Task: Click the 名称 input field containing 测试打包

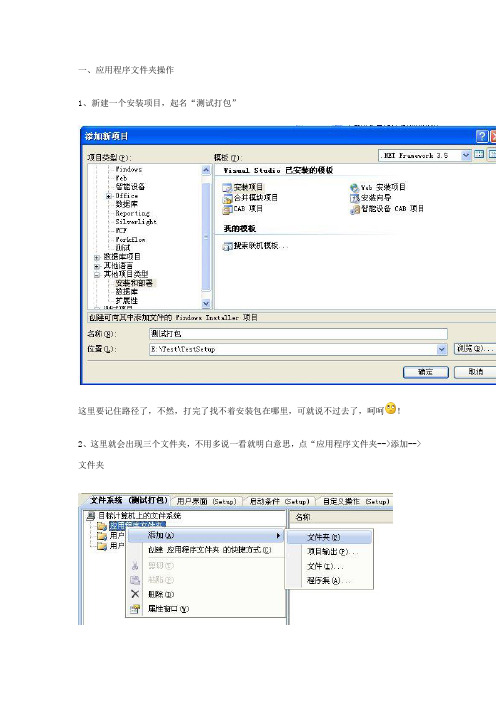Action: click(x=298, y=334)
